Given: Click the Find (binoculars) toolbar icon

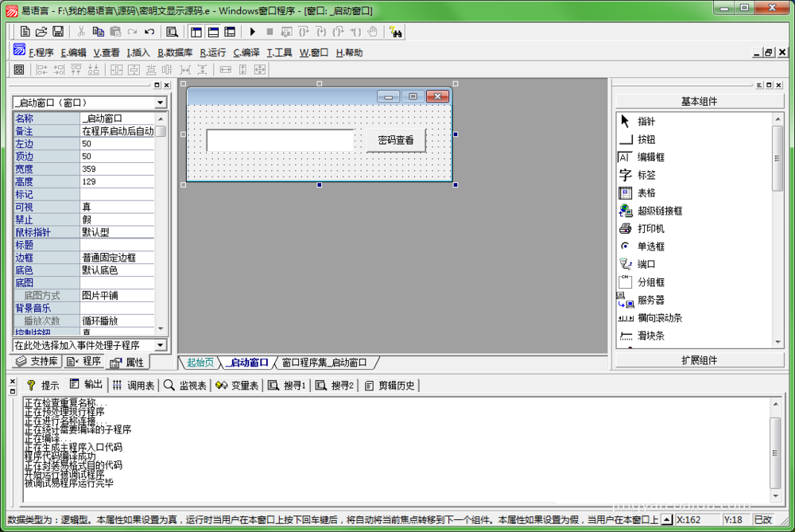Looking at the screenshot, I should 396,32.
